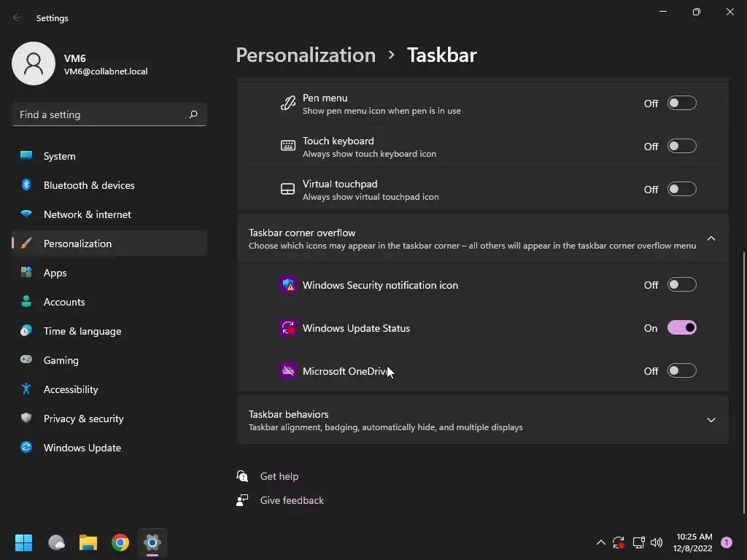Enable the Microsoft OneDrive toggle
The width and height of the screenshot is (747, 560).
(x=682, y=370)
